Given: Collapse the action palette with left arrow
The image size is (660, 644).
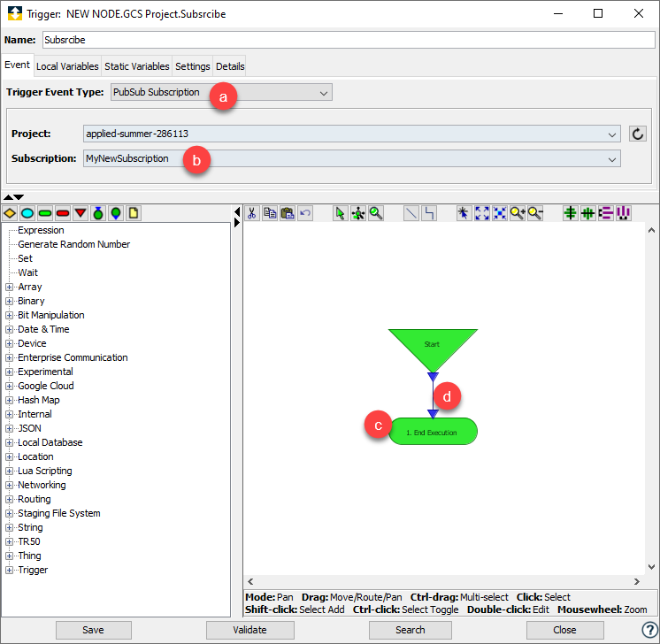Looking at the screenshot, I should 237,211.
